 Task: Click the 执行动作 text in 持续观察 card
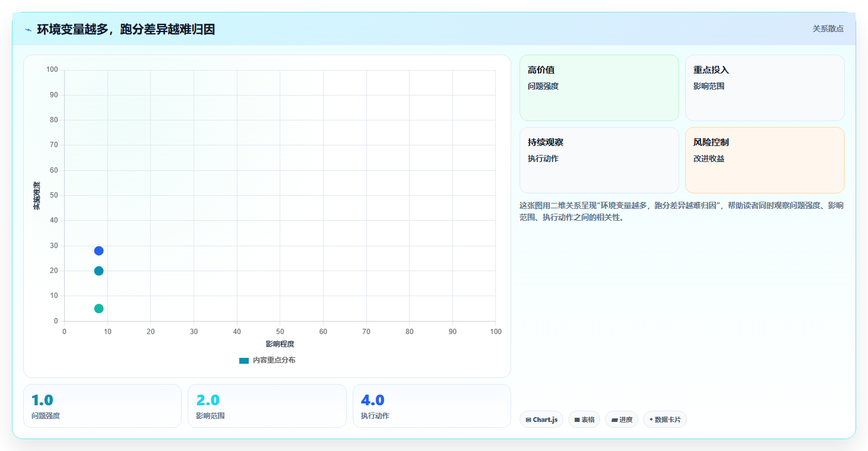point(543,158)
